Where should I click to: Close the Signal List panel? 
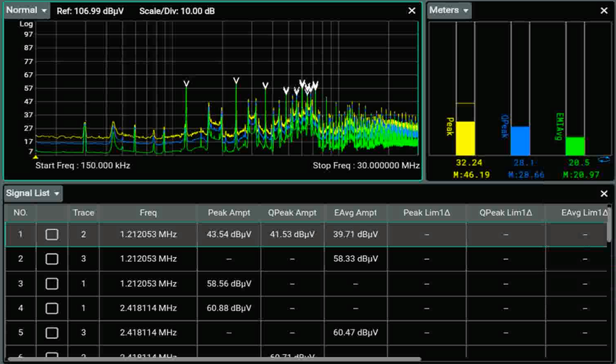[x=604, y=194]
